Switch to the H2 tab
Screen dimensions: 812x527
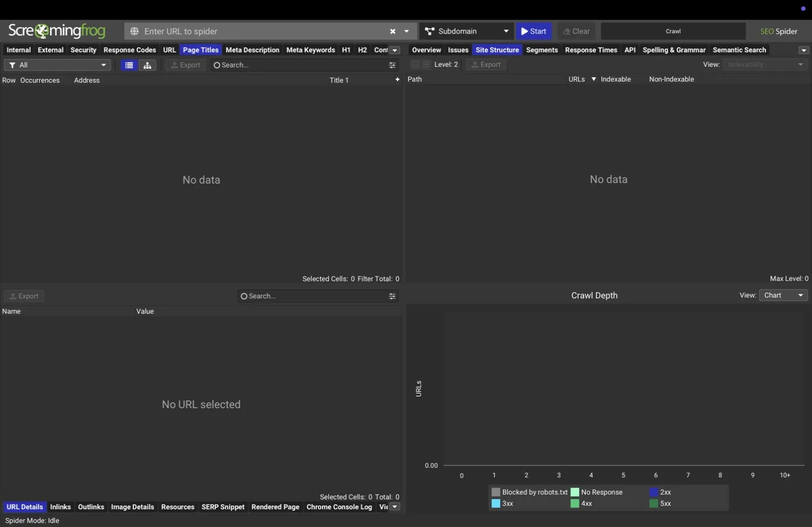(362, 50)
